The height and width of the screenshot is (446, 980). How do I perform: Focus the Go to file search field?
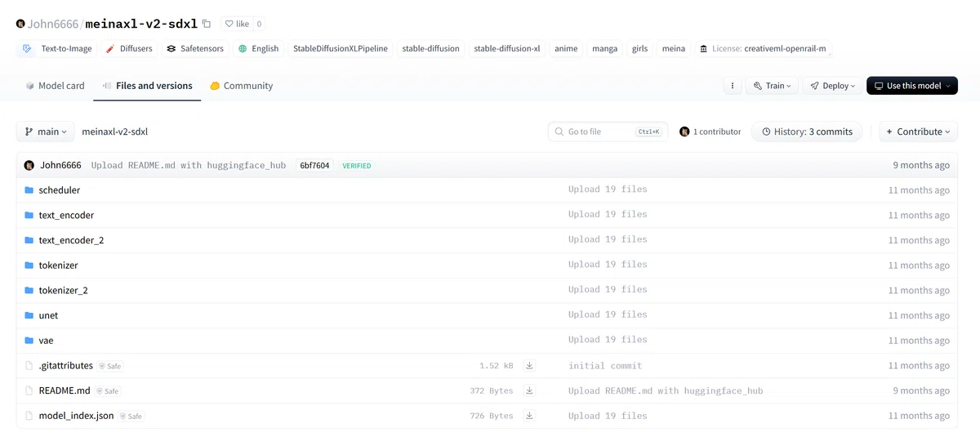(608, 132)
